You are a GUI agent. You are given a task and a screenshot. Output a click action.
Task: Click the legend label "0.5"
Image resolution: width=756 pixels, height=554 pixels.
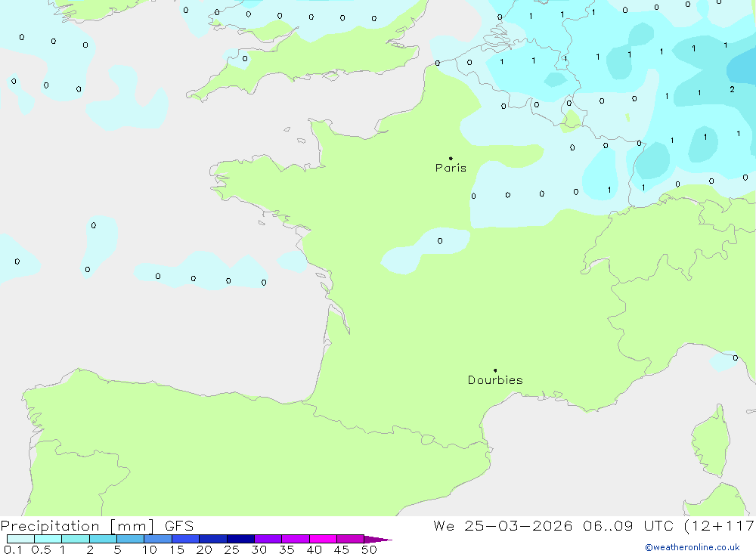(41, 549)
